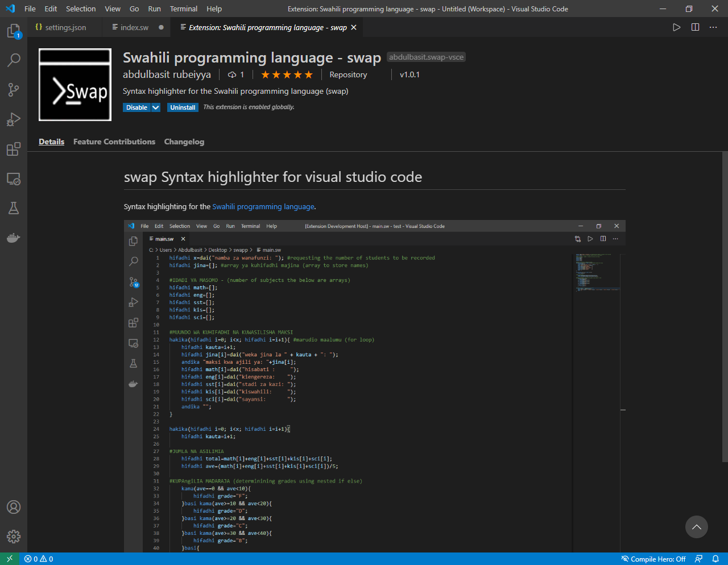Open the Accounts menu icon
This screenshot has width=728, height=565.
coord(14,507)
